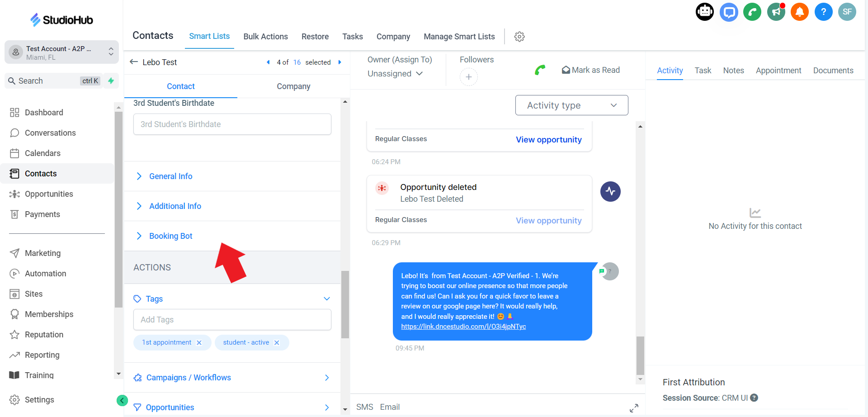This screenshot has height=417, width=868.
Task: Open the Tasks tab
Action: [353, 37]
